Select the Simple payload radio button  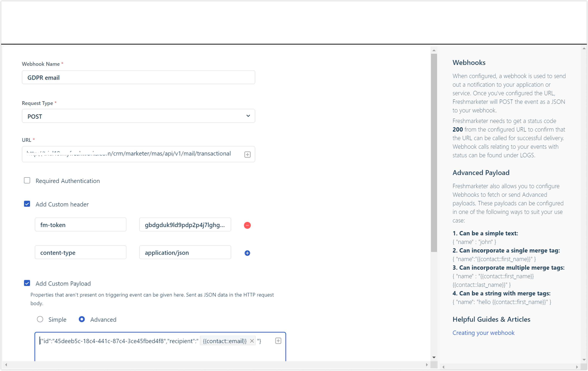[40, 319]
